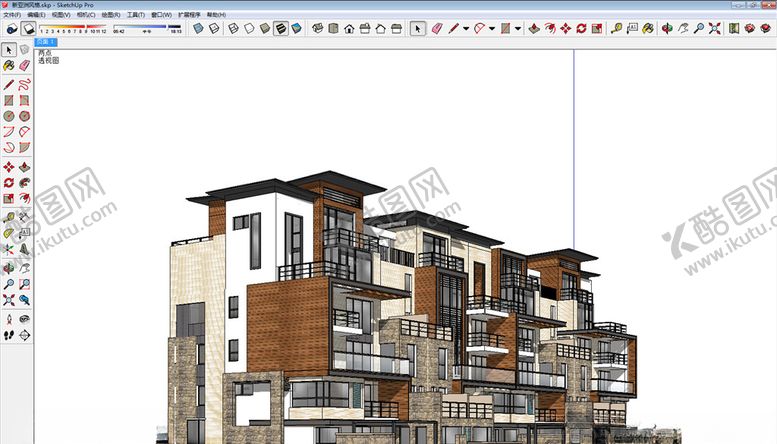The width and height of the screenshot is (777, 444).
Task: Select the 页面 1 scene tab
Action: tap(46, 43)
